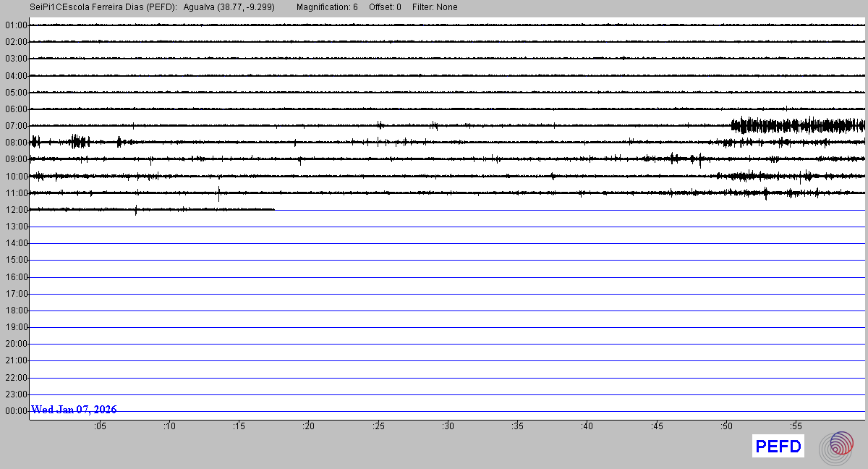Click the :30 minute axis marker
The height and width of the screenshot is (469, 868).
coord(448,426)
